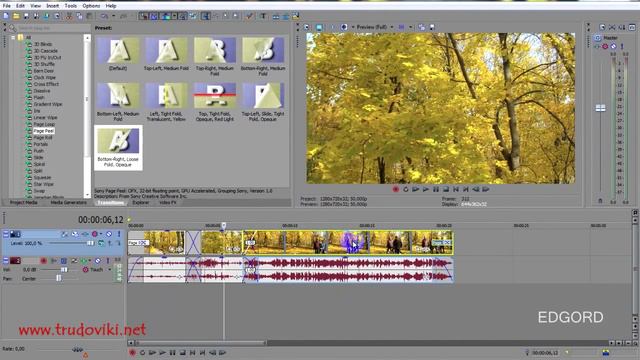Select the Page Roll transition
Screen dimensions: 640x360
point(42,138)
